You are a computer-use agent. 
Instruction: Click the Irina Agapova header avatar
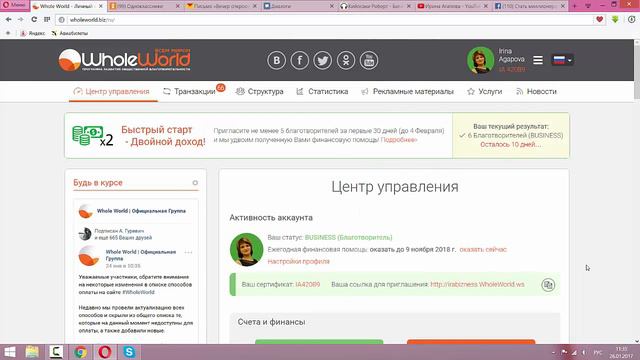tap(480, 60)
